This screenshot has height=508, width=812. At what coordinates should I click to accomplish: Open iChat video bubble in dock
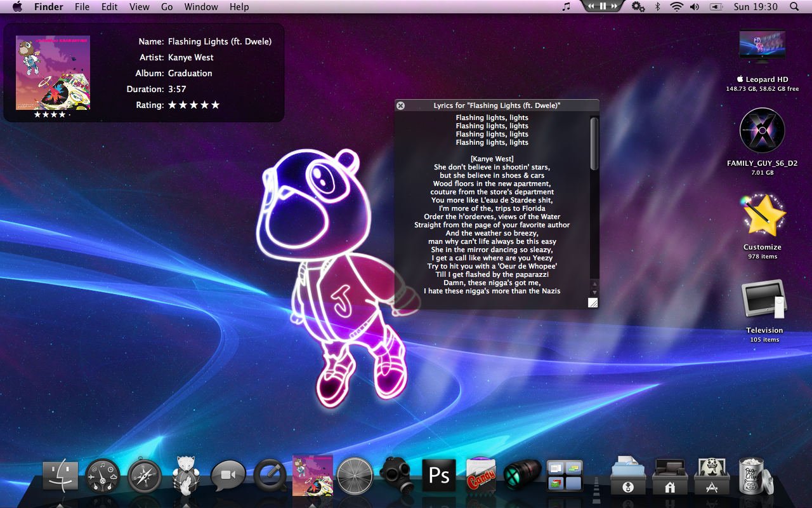coord(228,476)
